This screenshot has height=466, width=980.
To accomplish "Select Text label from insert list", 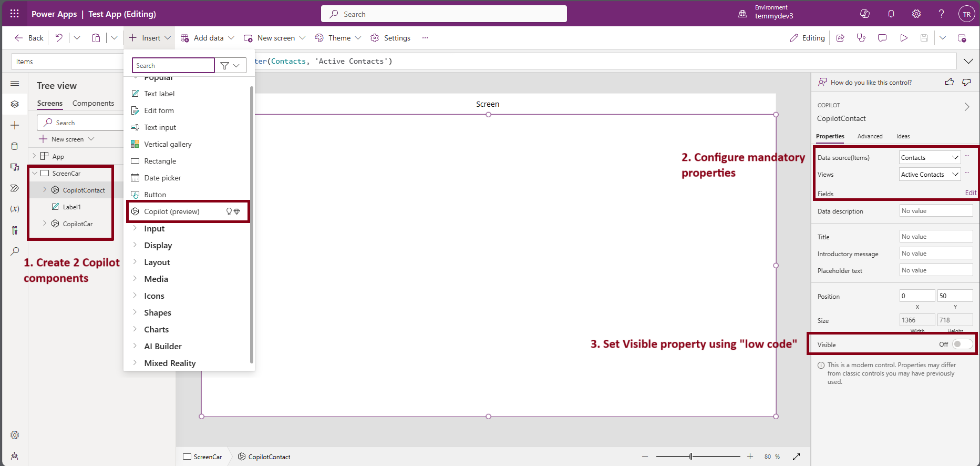I will [159, 94].
